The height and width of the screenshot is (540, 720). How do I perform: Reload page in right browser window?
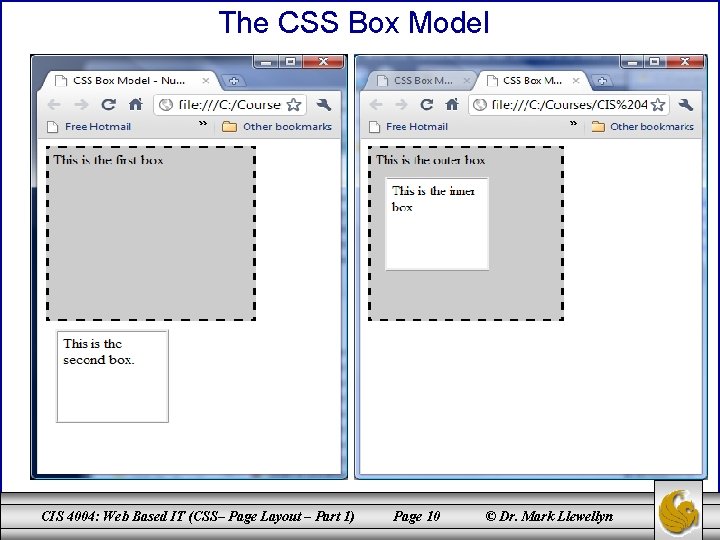tap(427, 105)
